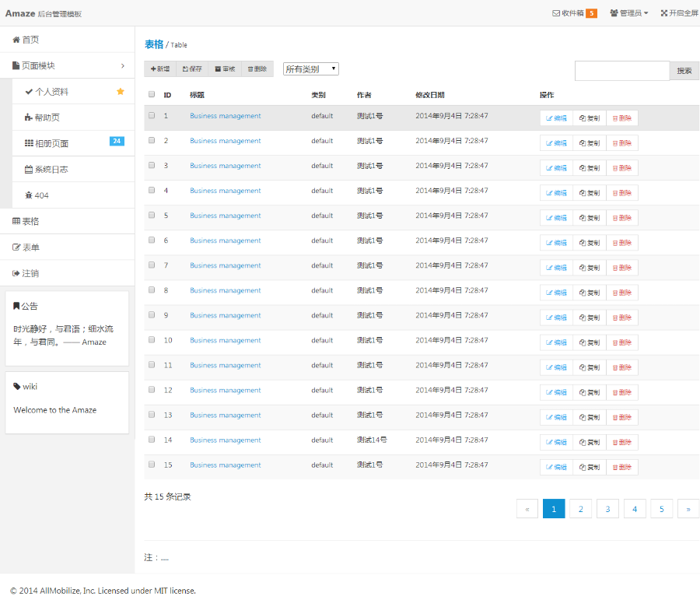
Task: Click previous page « pagination arrow
Action: [527, 509]
